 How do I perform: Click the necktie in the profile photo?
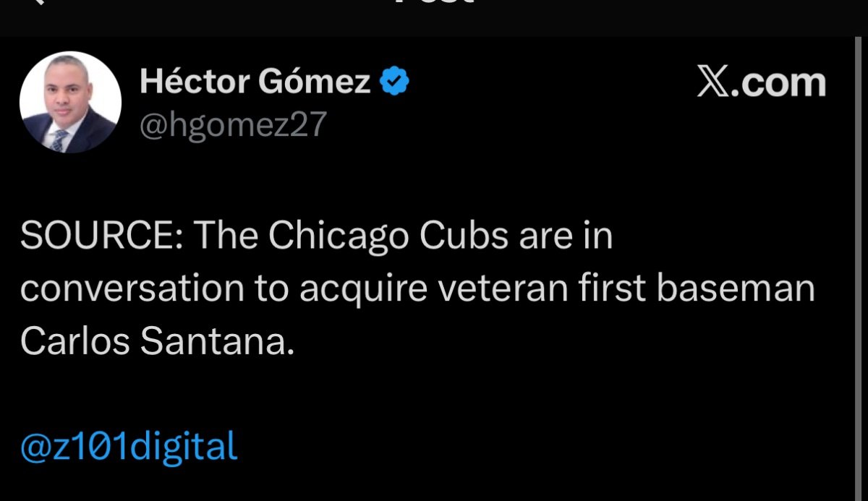click(x=59, y=139)
